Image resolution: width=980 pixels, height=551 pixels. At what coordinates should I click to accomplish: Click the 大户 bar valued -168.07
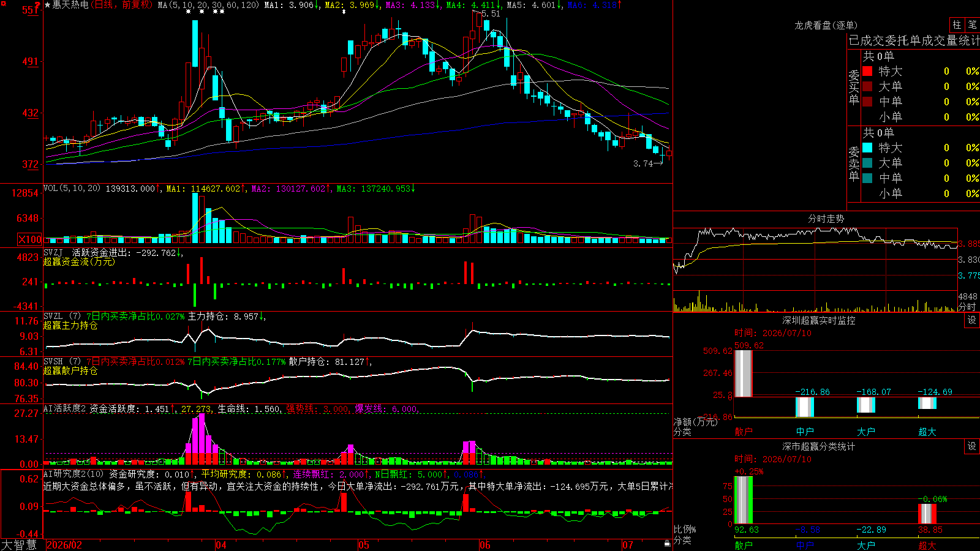pos(866,405)
